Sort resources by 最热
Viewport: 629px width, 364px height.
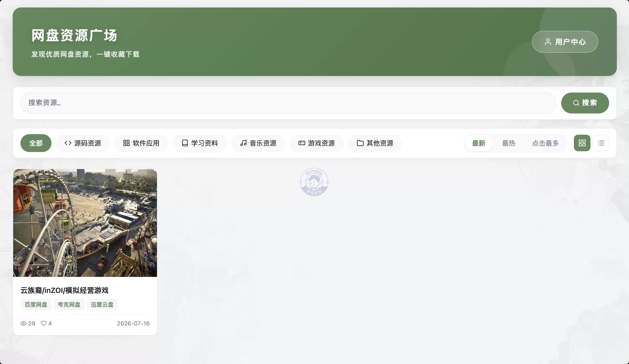(x=508, y=143)
